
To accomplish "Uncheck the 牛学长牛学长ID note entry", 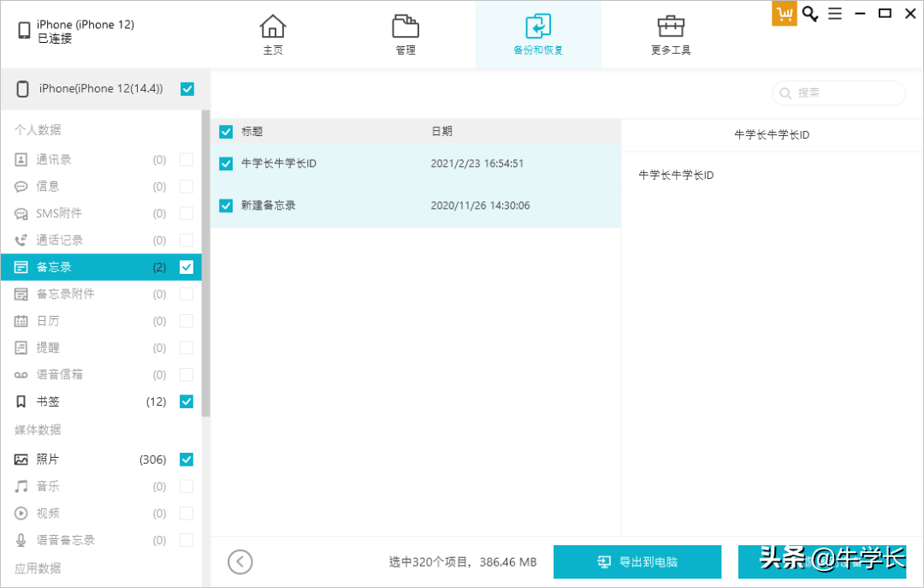I will click(x=225, y=163).
